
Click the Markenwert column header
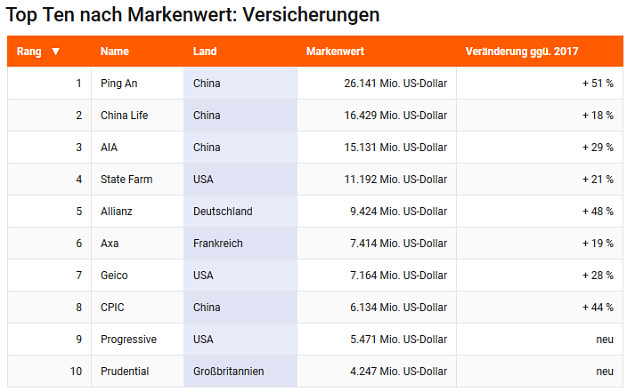click(x=335, y=51)
